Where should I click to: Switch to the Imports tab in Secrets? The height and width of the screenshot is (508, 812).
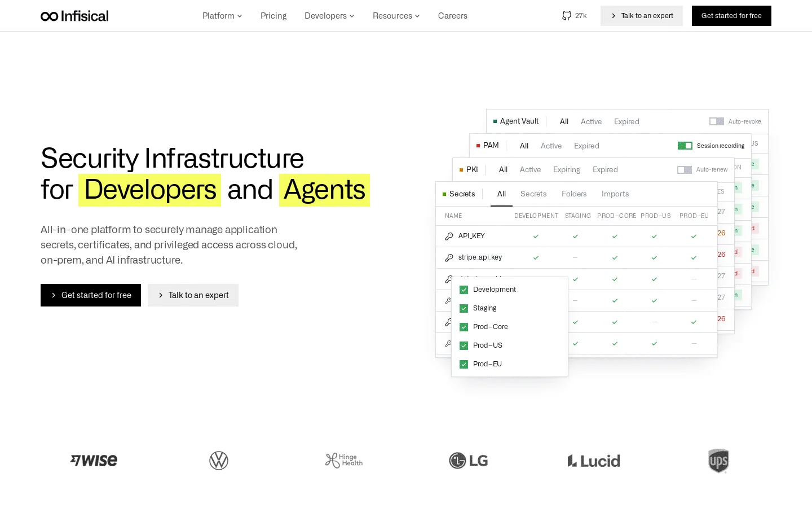tap(615, 194)
